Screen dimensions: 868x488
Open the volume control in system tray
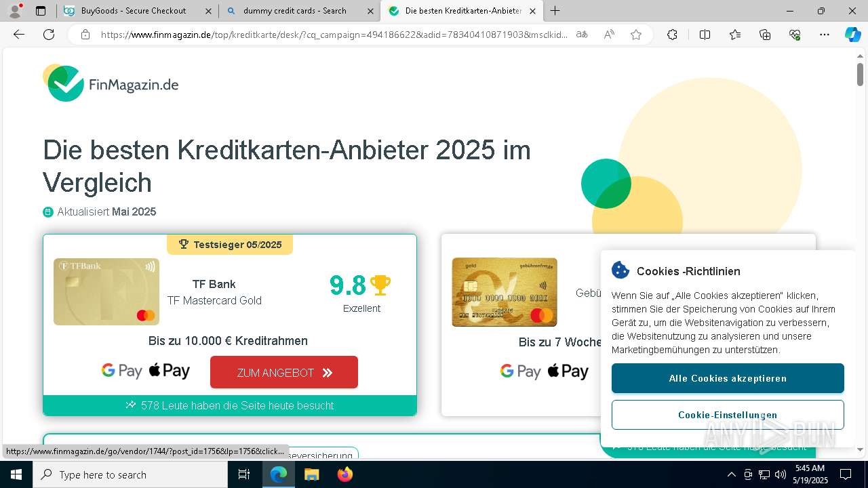pyautogui.click(x=780, y=474)
